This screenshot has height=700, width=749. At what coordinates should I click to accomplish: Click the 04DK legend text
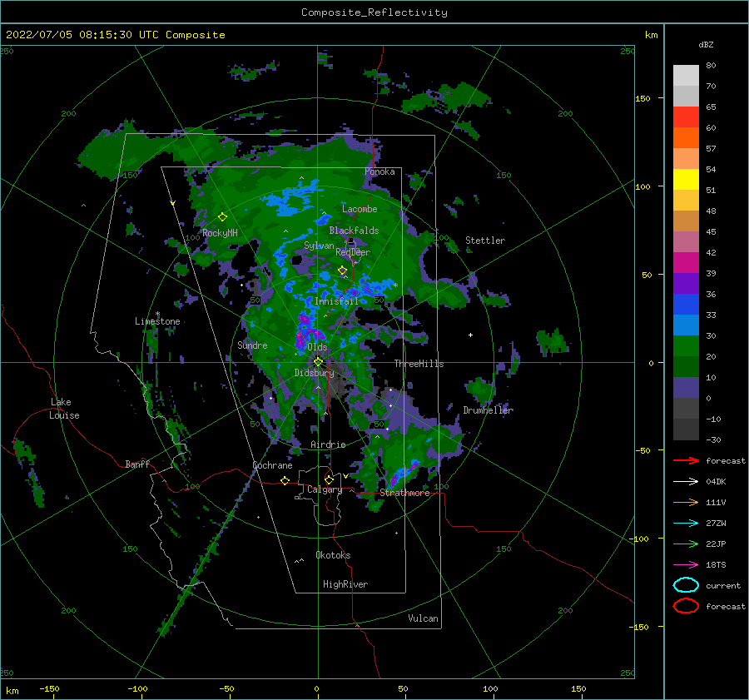[716, 482]
